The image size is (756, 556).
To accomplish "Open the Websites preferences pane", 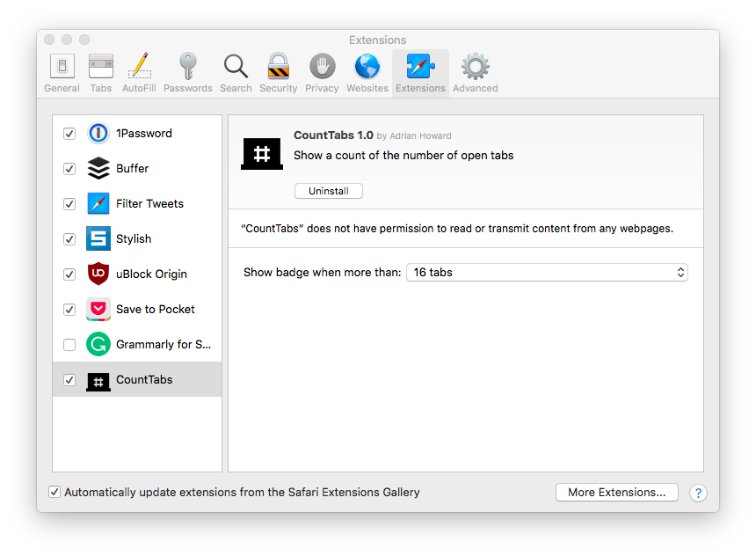I will point(367,73).
